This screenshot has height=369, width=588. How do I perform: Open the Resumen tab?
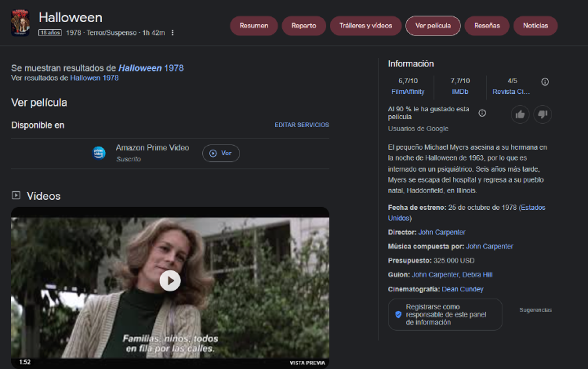253,26
